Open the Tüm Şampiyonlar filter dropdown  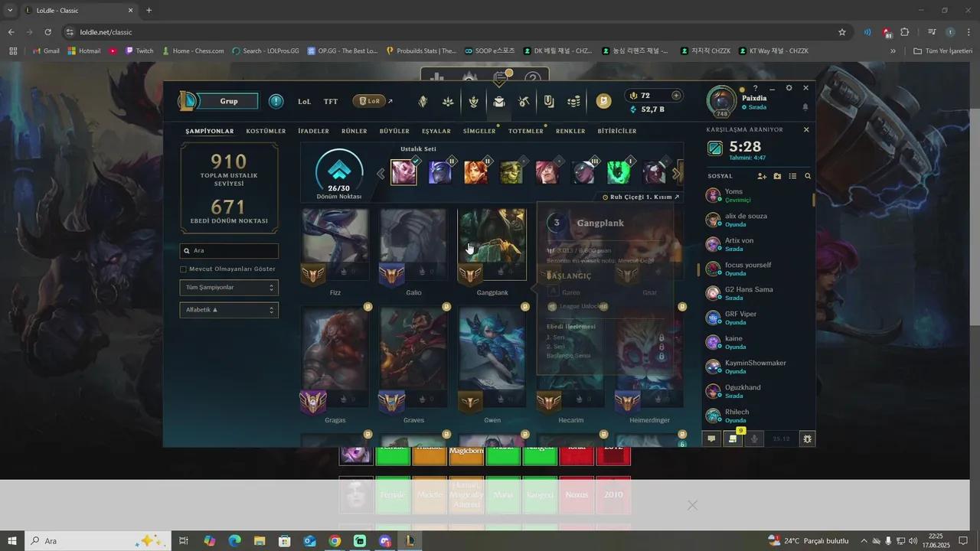(229, 288)
